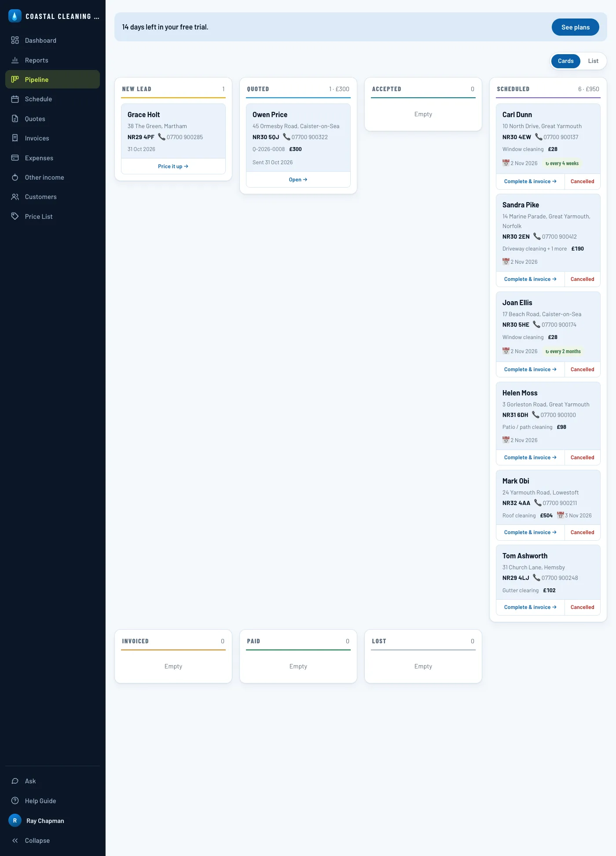Switch to Cards view
This screenshot has width=616, height=856.
(x=565, y=61)
